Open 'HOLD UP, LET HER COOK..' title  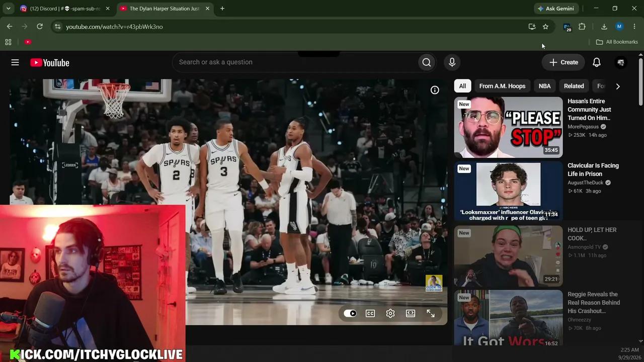592,234
